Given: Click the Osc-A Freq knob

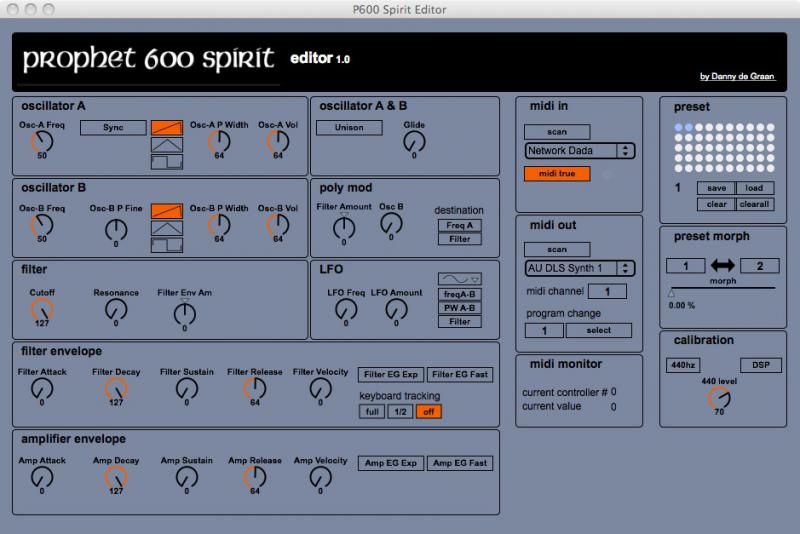Looking at the screenshot, I should (42, 141).
